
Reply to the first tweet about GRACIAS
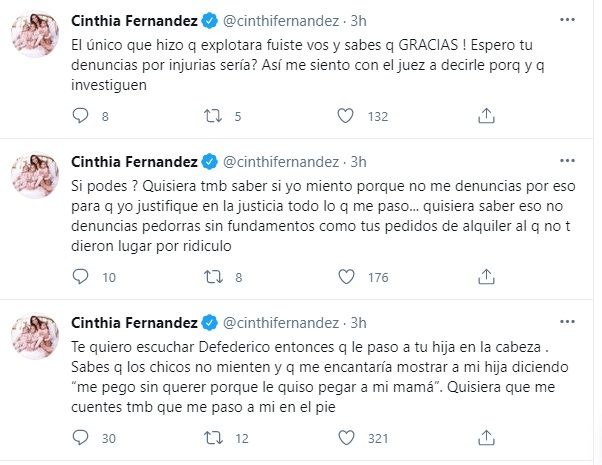(80, 117)
